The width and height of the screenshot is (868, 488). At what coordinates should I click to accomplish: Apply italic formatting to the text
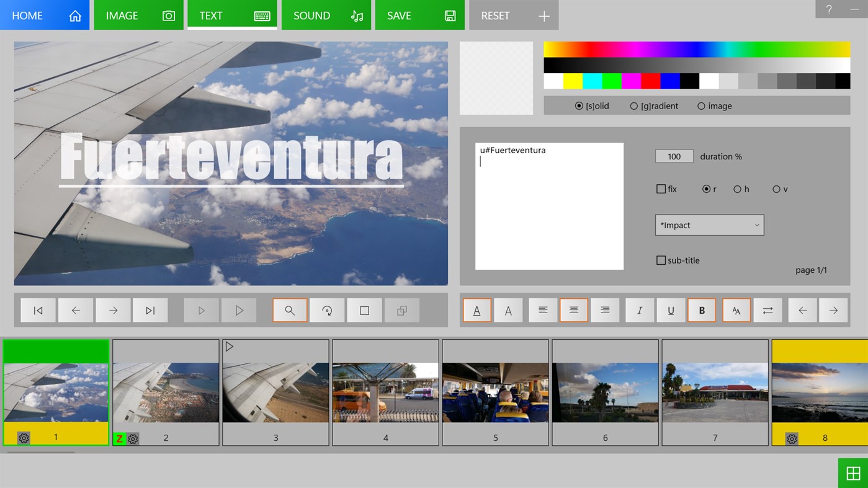tap(639, 310)
